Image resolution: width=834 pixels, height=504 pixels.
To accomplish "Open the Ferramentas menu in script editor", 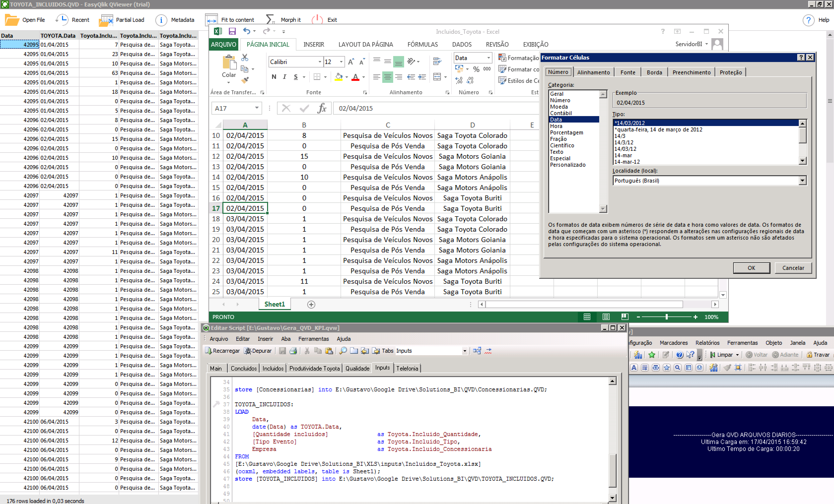I will pyautogui.click(x=313, y=339).
